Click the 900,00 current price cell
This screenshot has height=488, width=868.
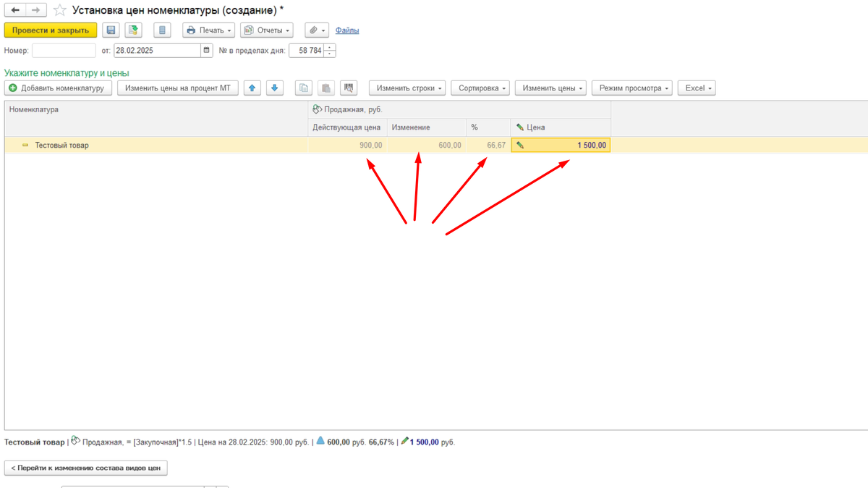(x=347, y=146)
